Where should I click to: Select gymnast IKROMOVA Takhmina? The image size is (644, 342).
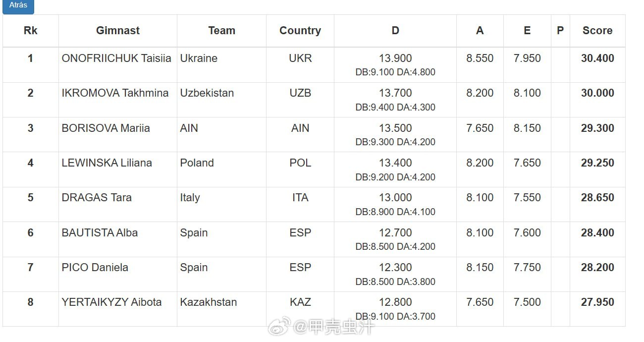(x=115, y=93)
